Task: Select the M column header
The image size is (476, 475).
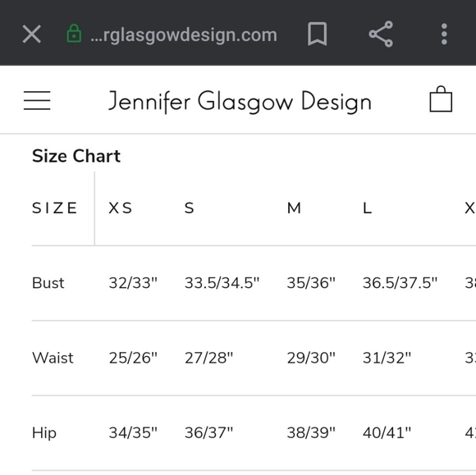Action: point(294,208)
